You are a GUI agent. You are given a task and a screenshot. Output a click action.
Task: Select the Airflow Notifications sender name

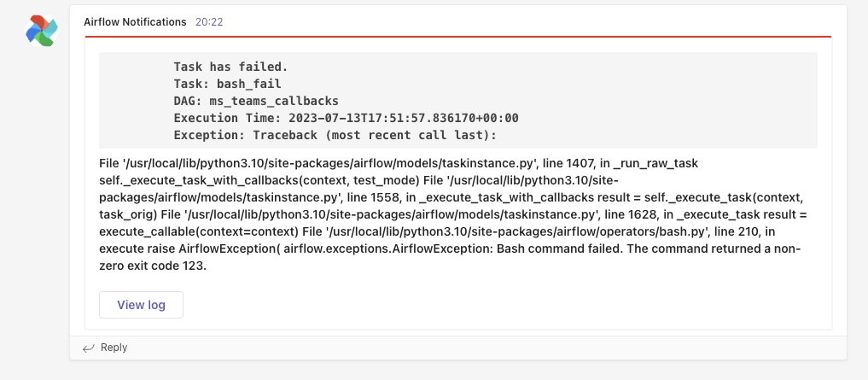point(135,22)
